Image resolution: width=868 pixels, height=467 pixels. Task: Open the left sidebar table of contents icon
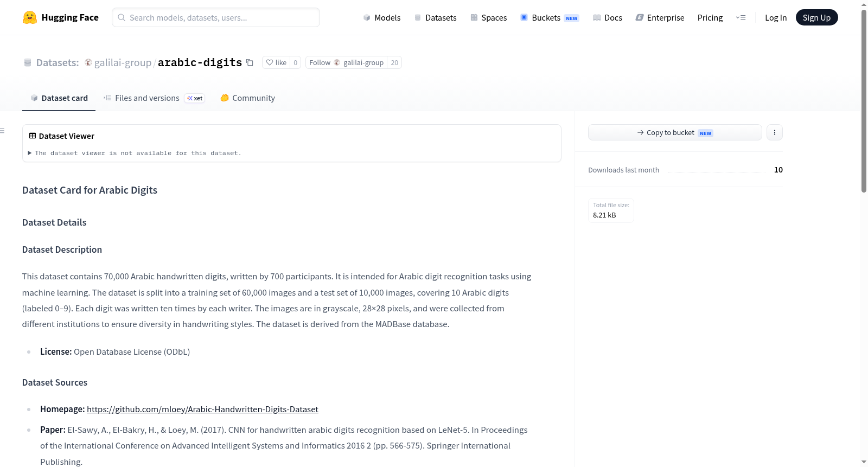coord(3,131)
